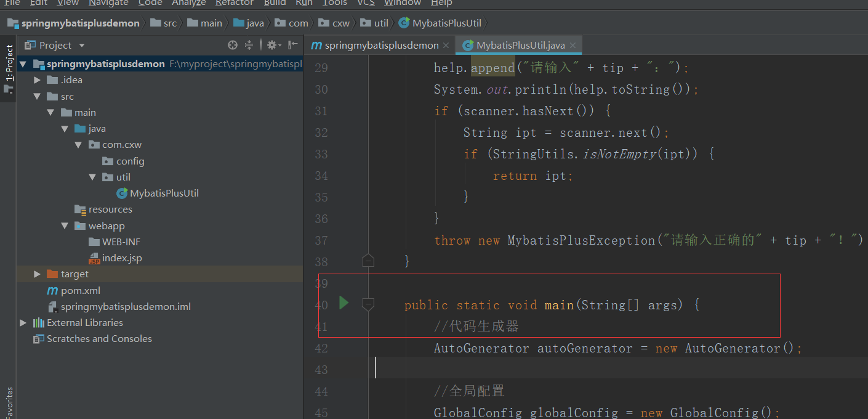
Task: Select the WEB-INF folder in project tree
Action: coord(121,242)
